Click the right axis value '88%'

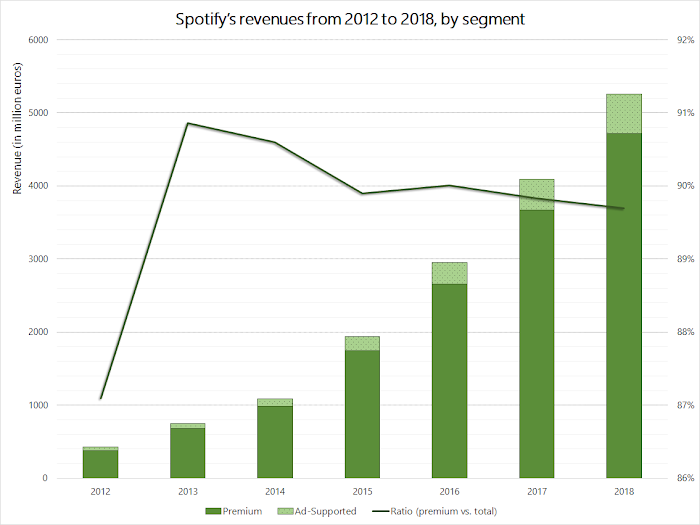(686, 332)
